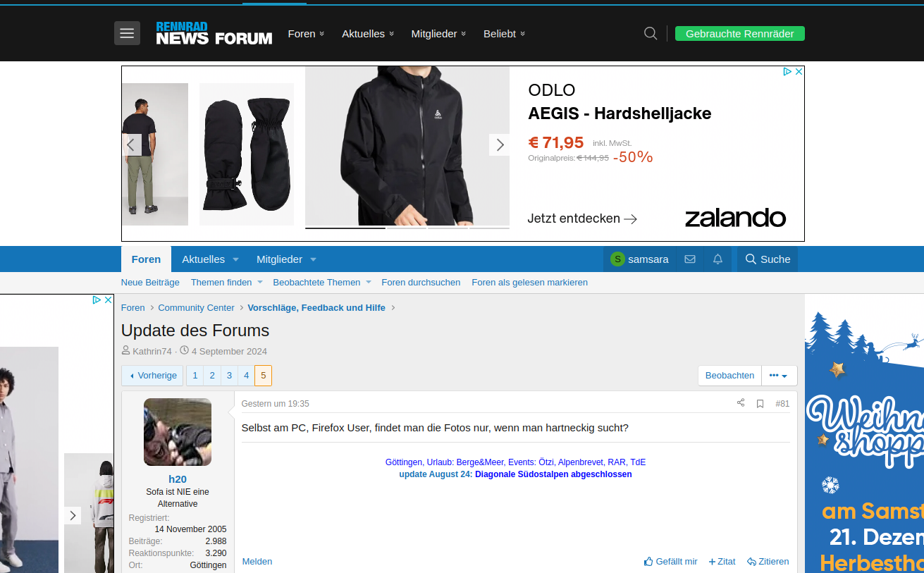924x573 pixels.
Task: Go to page 4 of the thread
Action: (246, 376)
